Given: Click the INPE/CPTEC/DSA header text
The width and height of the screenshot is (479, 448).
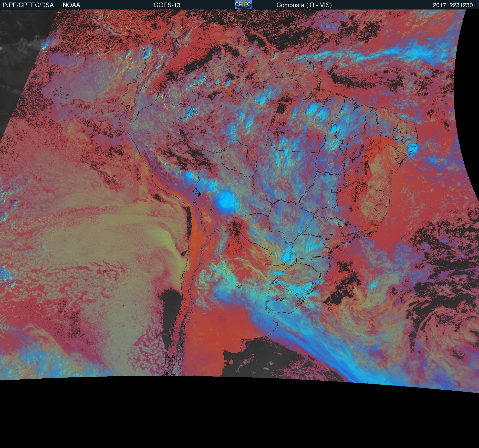Looking at the screenshot, I should tap(28, 5).
